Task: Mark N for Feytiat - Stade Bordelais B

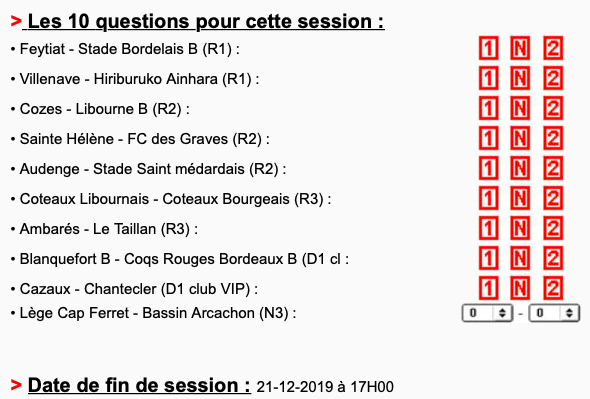Action: point(520,48)
